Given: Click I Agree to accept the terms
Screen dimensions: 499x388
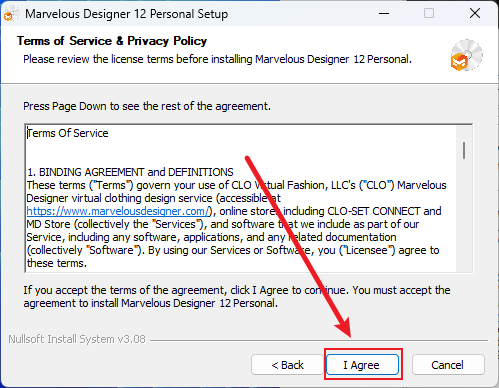Looking at the screenshot, I should pyautogui.click(x=362, y=365).
